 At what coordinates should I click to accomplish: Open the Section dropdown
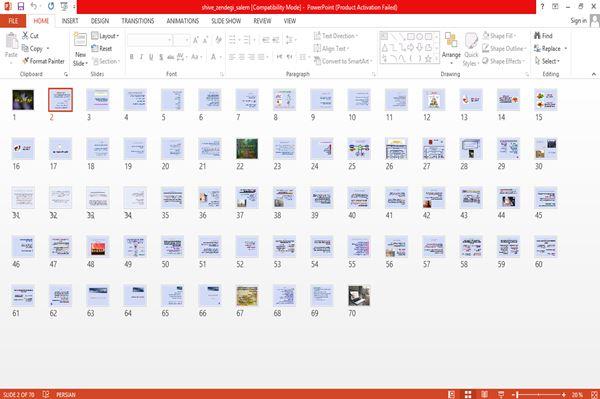106,61
